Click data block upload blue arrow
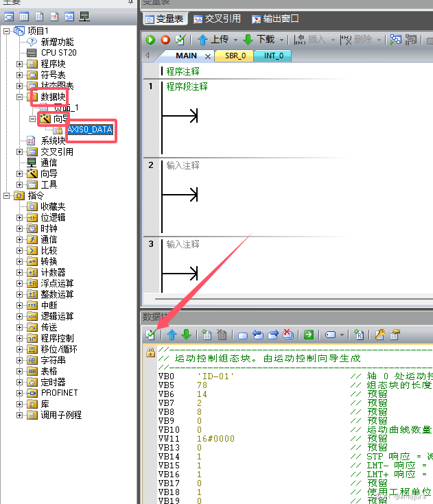This screenshot has width=433, height=504. pos(172,335)
